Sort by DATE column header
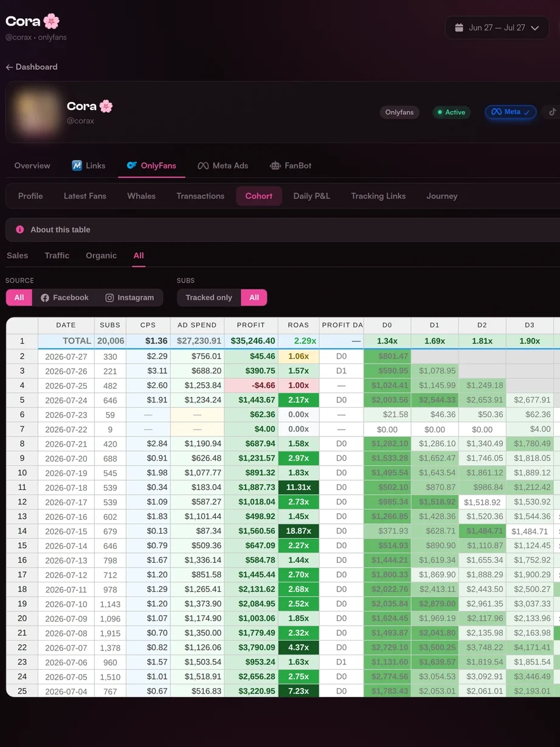The width and height of the screenshot is (560, 747). point(66,325)
